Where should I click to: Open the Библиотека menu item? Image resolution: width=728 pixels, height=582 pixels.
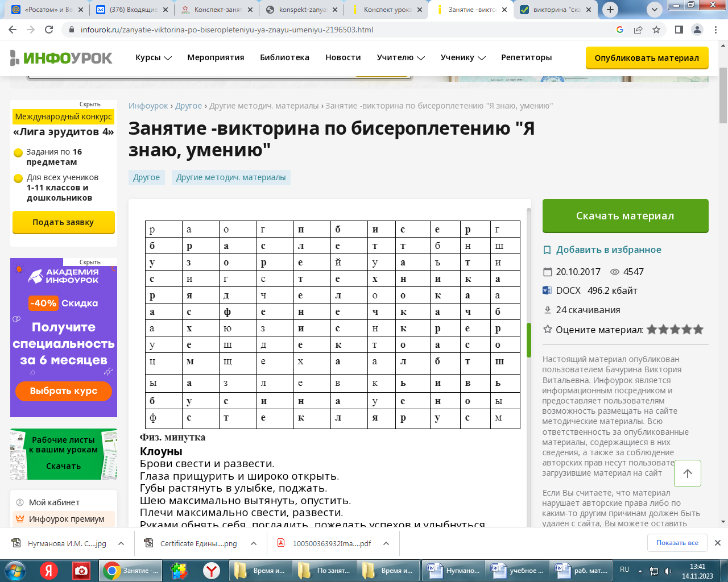tap(284, 57)
